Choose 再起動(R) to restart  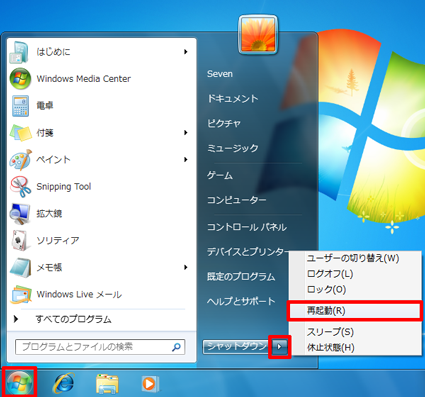[x=354, y=311]
